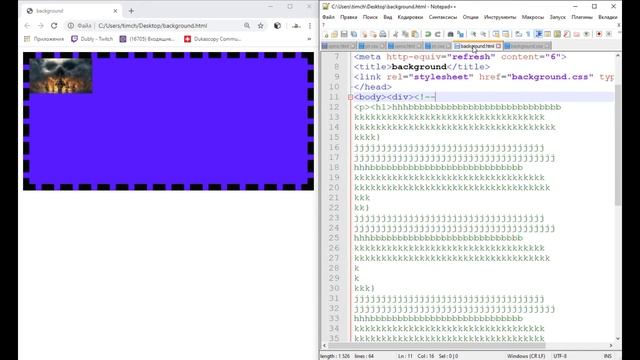
Task: Open a new Chrome tab
Action: (131, 11)
